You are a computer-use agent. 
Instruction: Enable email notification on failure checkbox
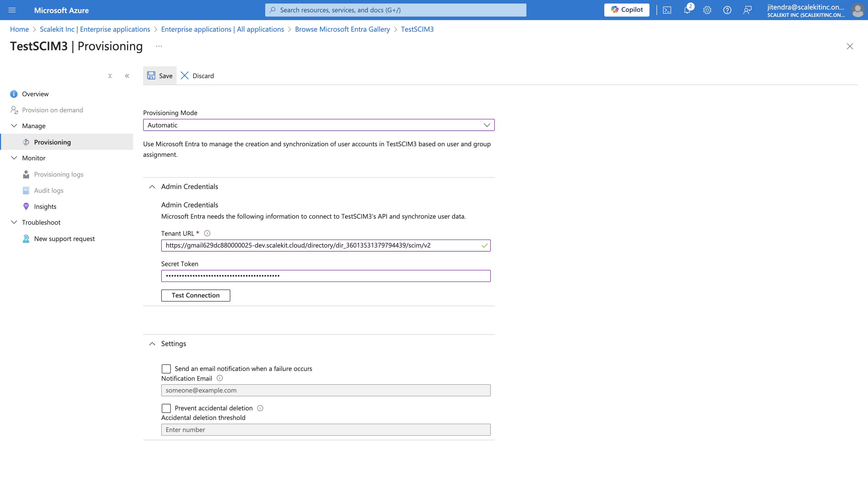(166, 369)
